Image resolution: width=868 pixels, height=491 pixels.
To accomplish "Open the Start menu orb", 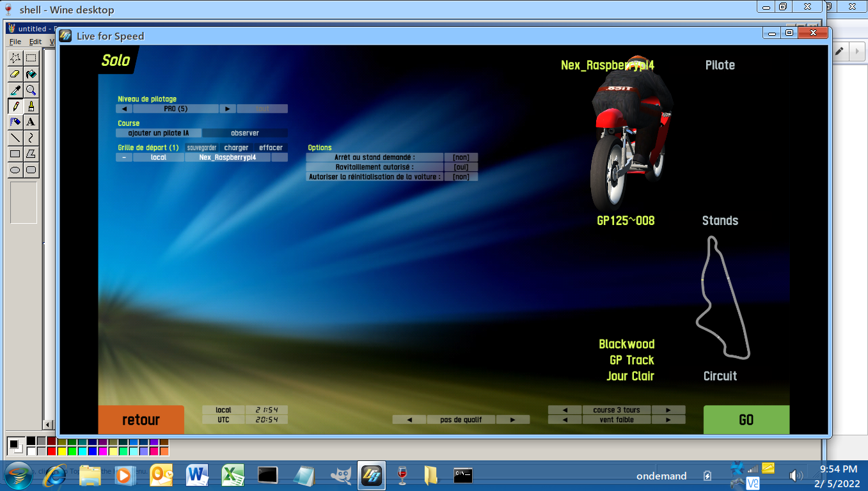I will pyautogui.click(x=18, y=475).
